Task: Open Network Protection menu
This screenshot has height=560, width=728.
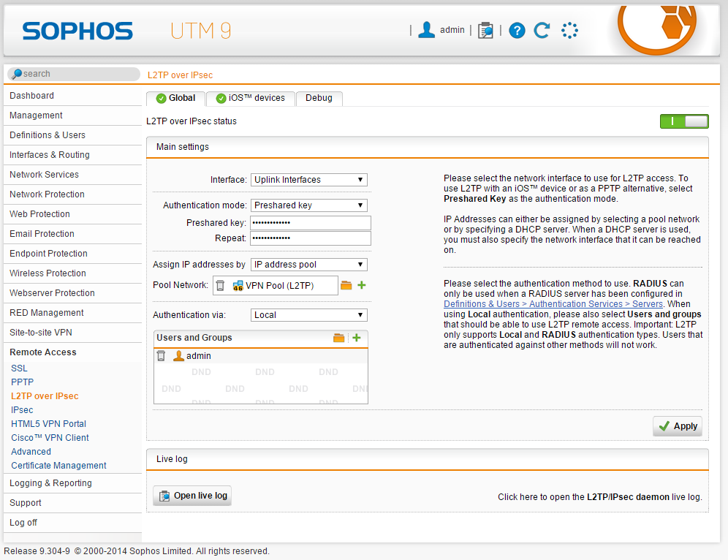Action: (72, 194)
